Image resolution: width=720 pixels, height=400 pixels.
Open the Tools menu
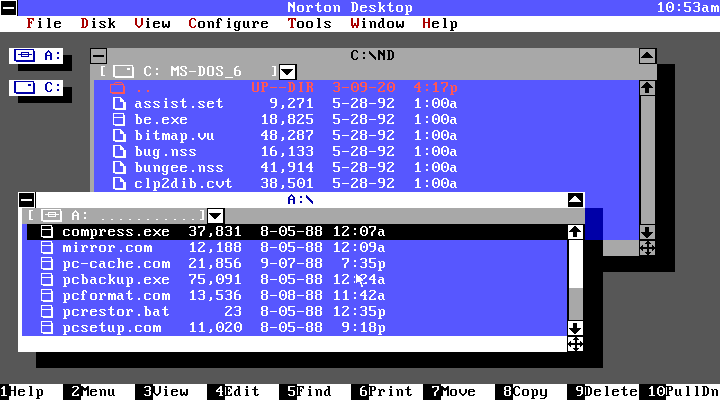[309, 23]
